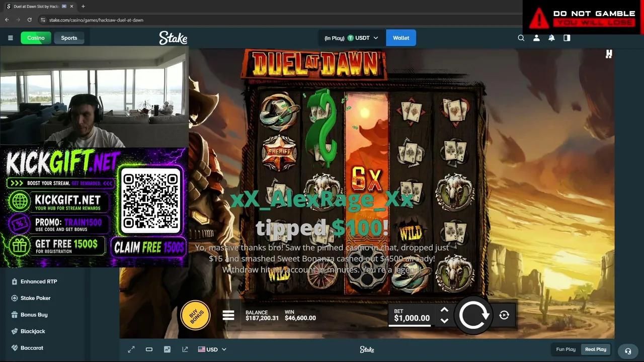This screenshot has height=362, width=644.
Task: Open the autoplay settings icon
Action: click(504, 315)
